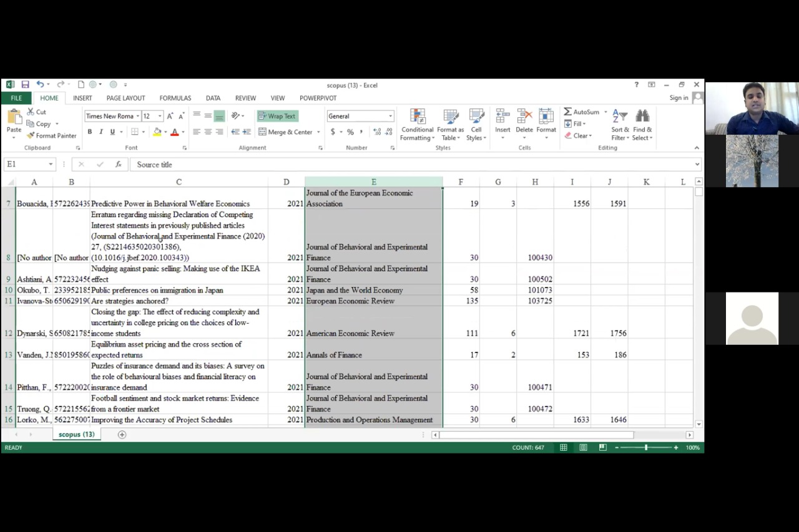Open the General number format dropdown

pyautogui.click(x=391, y=116)
